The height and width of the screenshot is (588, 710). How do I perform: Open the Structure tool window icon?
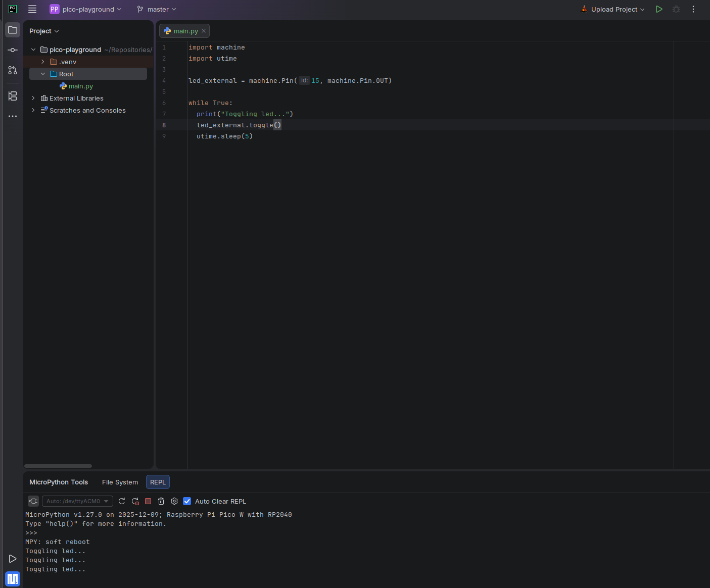pos(13,96)
